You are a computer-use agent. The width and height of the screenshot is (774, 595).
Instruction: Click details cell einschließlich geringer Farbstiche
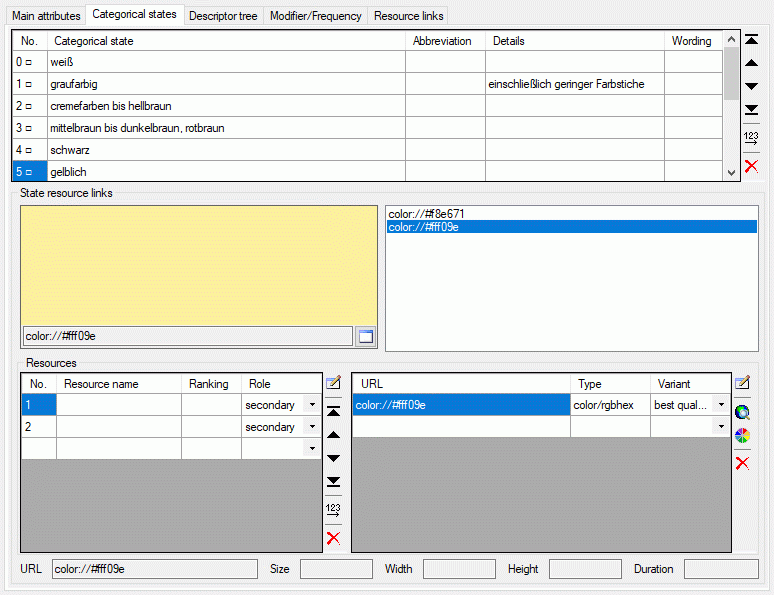tap(575, 84)
